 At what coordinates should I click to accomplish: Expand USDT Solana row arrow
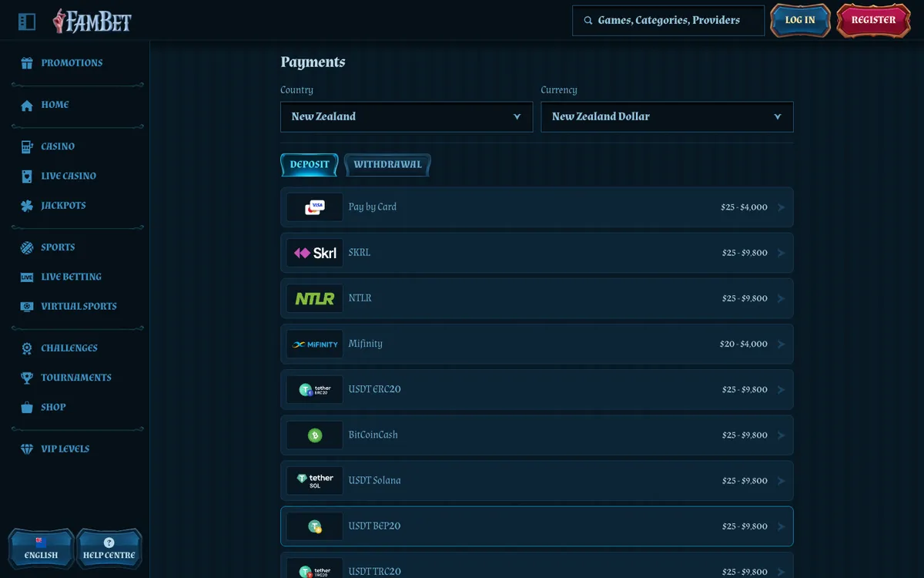pyautogui.click(x=782, y=481)
